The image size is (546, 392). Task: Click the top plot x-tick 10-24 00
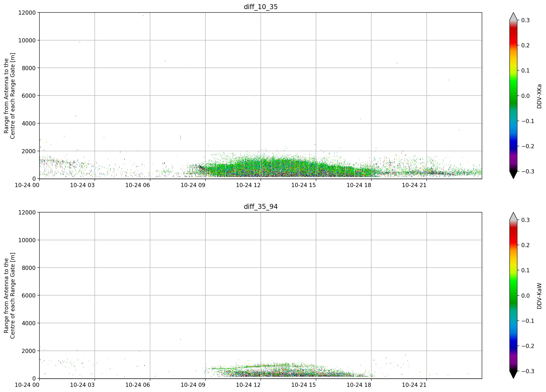(27, 185)
